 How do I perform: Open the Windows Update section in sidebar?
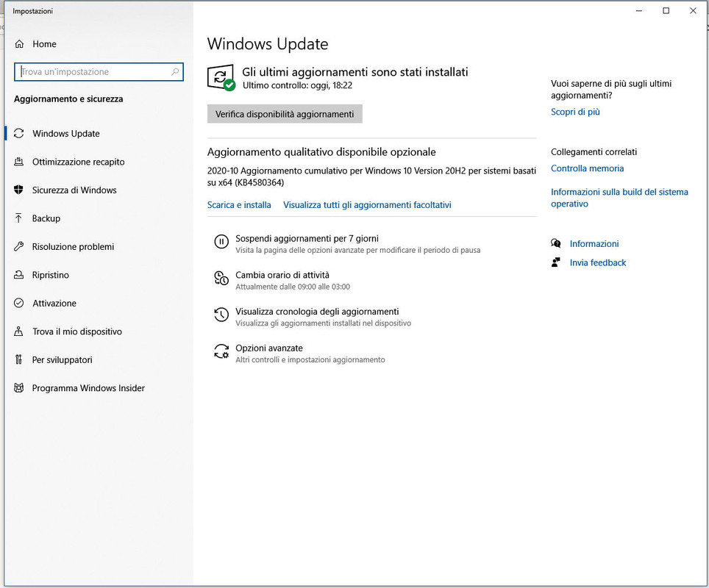pyautogui.click(x=99, y=133)
